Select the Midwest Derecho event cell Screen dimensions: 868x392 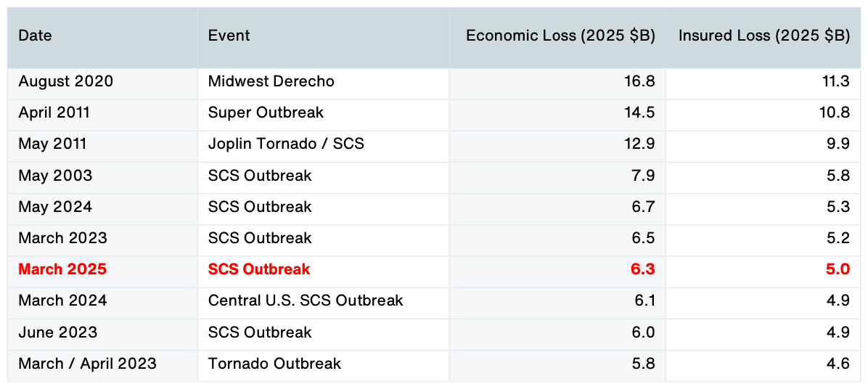point(271,81)
